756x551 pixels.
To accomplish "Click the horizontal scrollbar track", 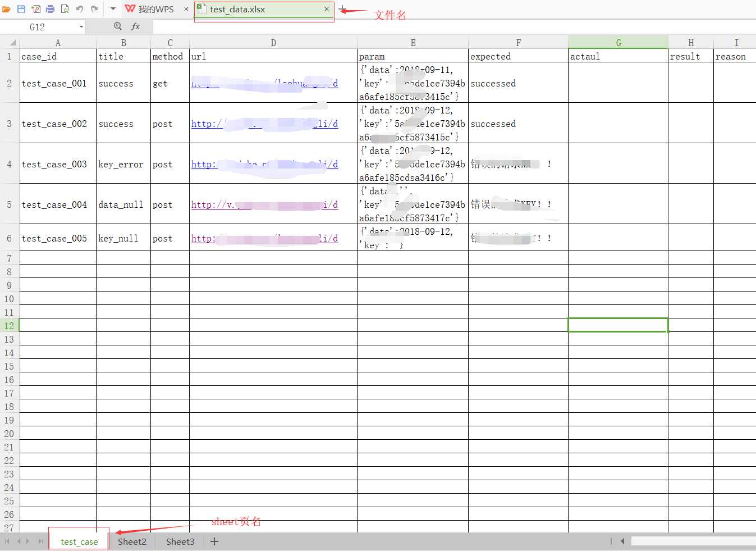I will (693, 541).
